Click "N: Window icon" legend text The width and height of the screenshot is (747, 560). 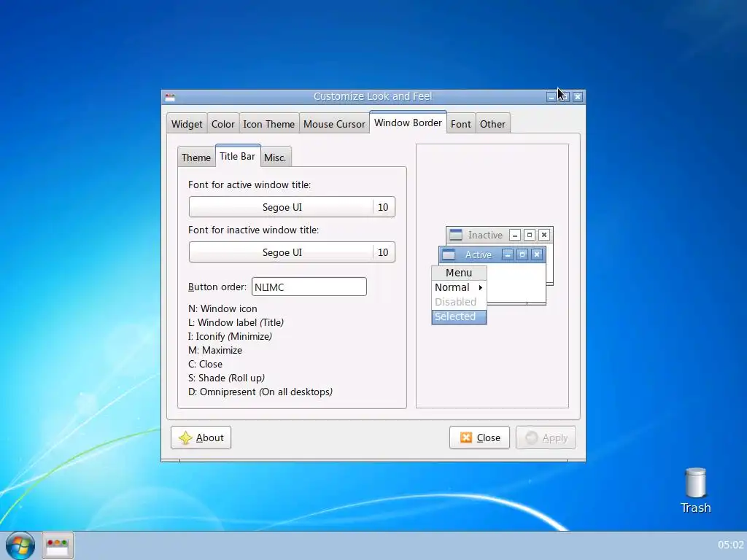[222, 308]
